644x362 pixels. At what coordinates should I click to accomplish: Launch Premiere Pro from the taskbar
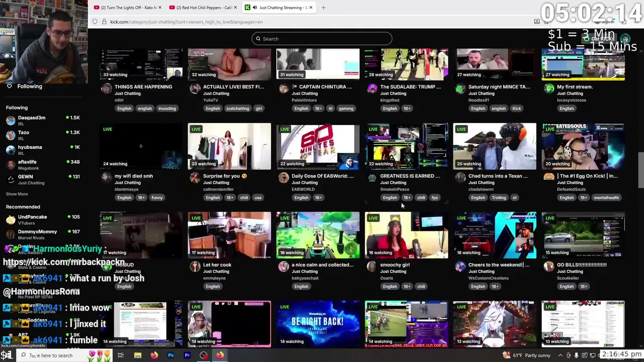tap(187, 355)
